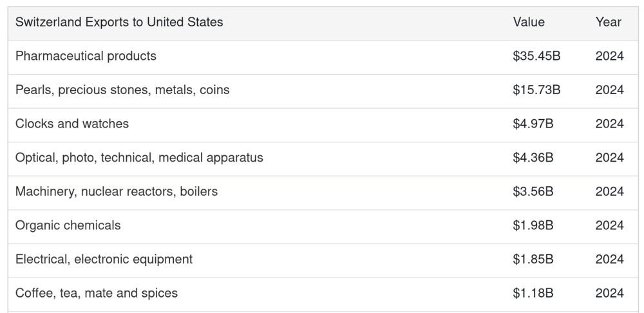Click Coffee, tea, mate and spices
Image resolution: width=644 pixels, height=313 pixels.
[97, 293]
